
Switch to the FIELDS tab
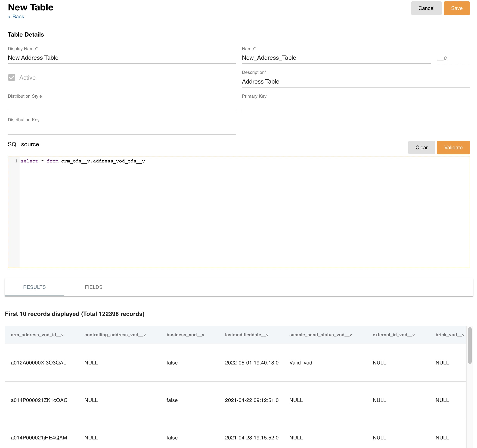(94, 287)
